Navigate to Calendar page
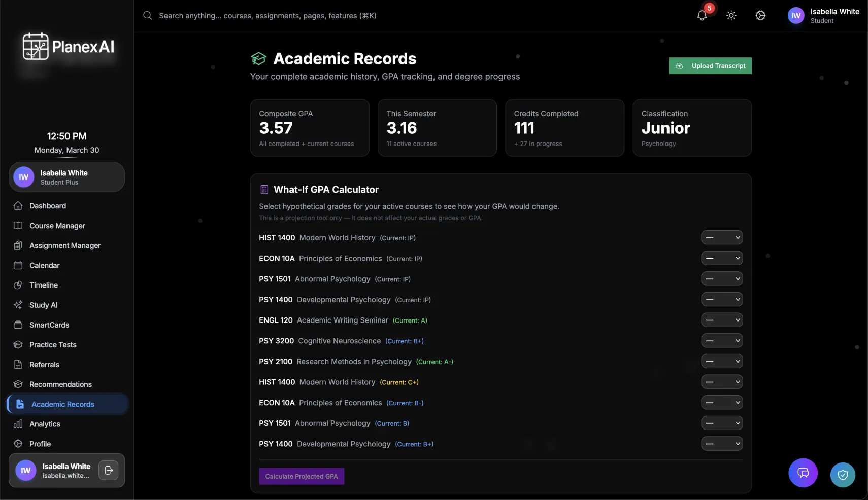868x500 pixels. pyautogui.click(x=66, y=265)
